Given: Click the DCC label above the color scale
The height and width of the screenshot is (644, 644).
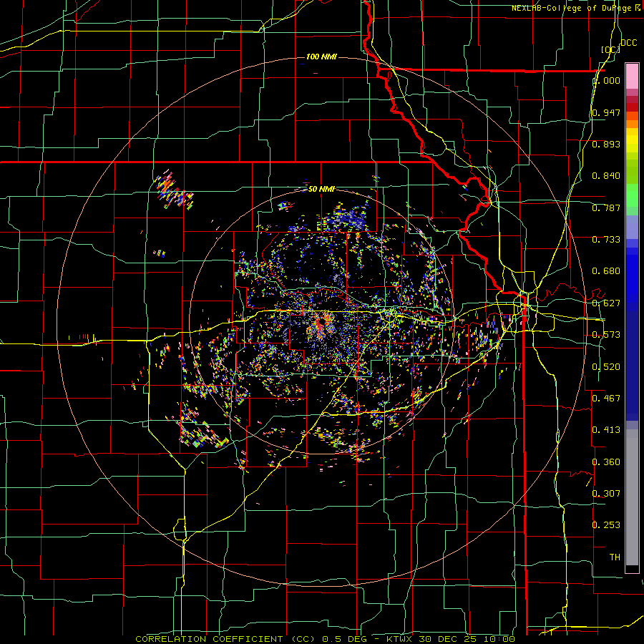Looking at the screenshot, I should [628, 43].
